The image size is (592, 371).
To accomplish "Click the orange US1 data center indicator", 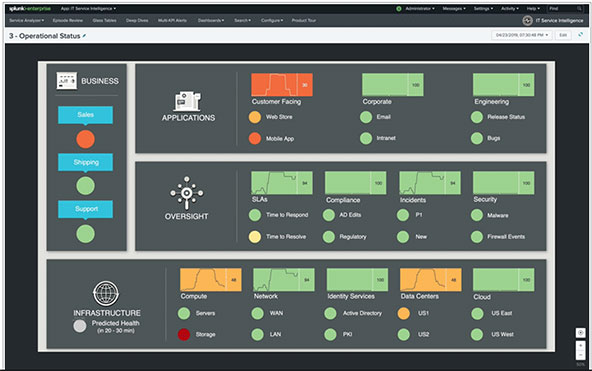I will [x=404, y=313].
